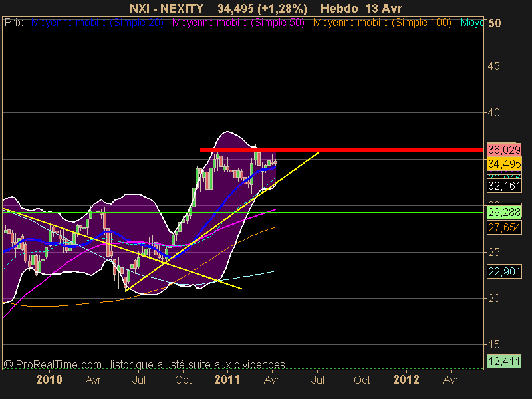Click 'Moyenne mobile (Simple 20)' legend entry
The height and width of the screenshot is (399, 532).
[97, 23]
